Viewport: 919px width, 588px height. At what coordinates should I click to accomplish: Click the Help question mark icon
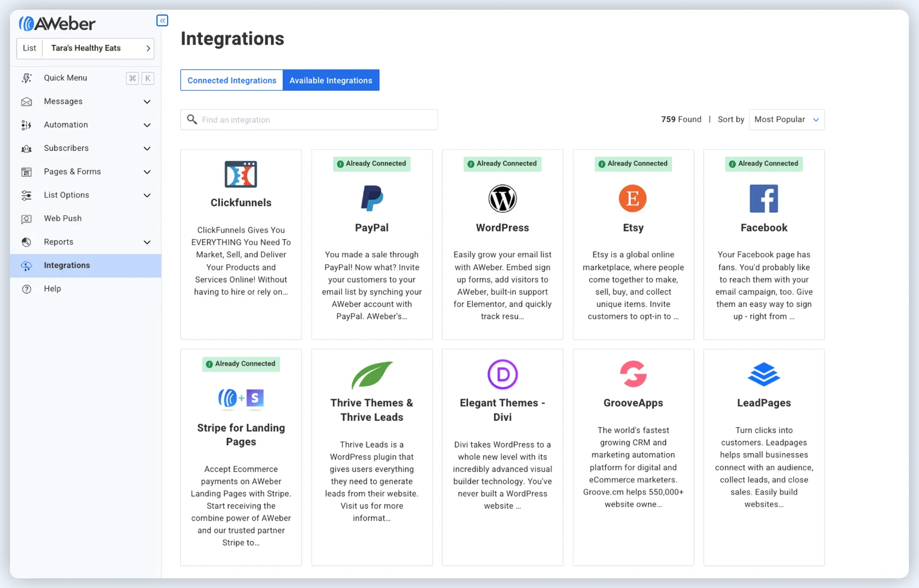(26, 289)
